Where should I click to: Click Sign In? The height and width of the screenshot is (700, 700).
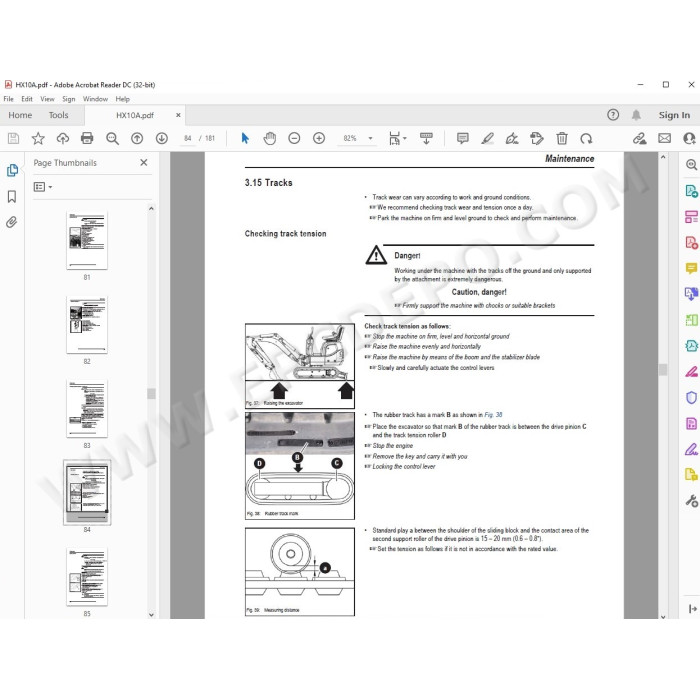coord(674,115)
